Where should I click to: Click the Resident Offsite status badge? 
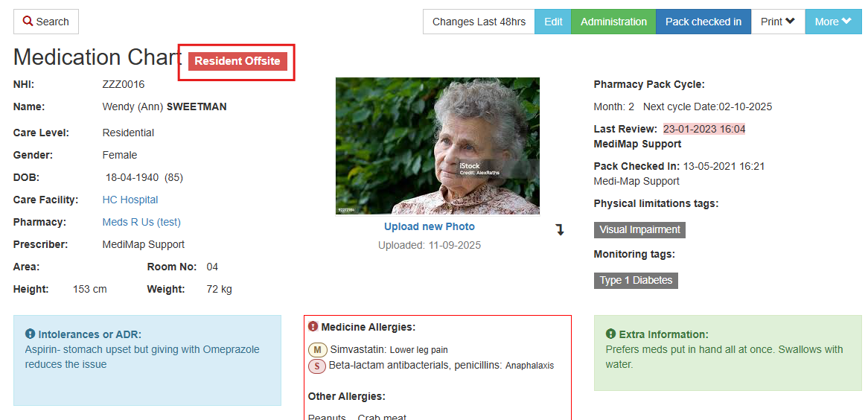(x=237, y=61)
